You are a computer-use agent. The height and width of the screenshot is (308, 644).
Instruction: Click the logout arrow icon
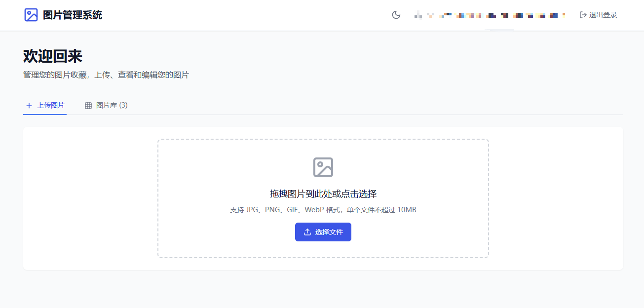click(583, 15)
